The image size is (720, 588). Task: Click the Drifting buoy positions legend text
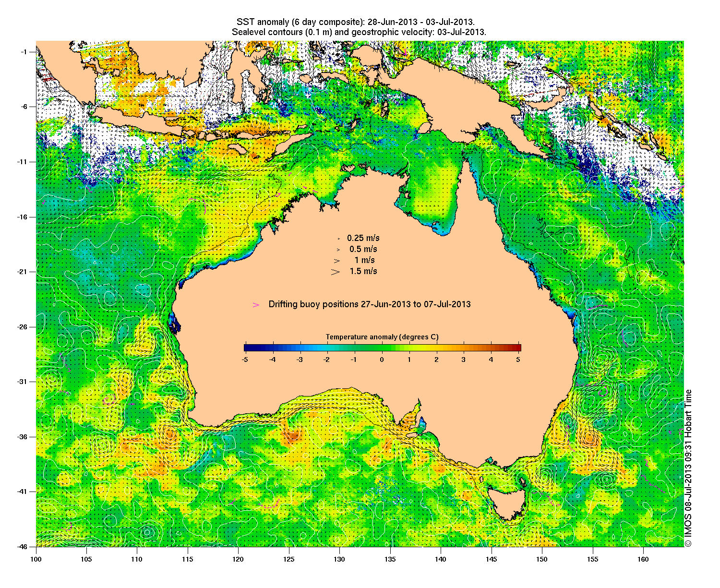[x=370, y=304]
